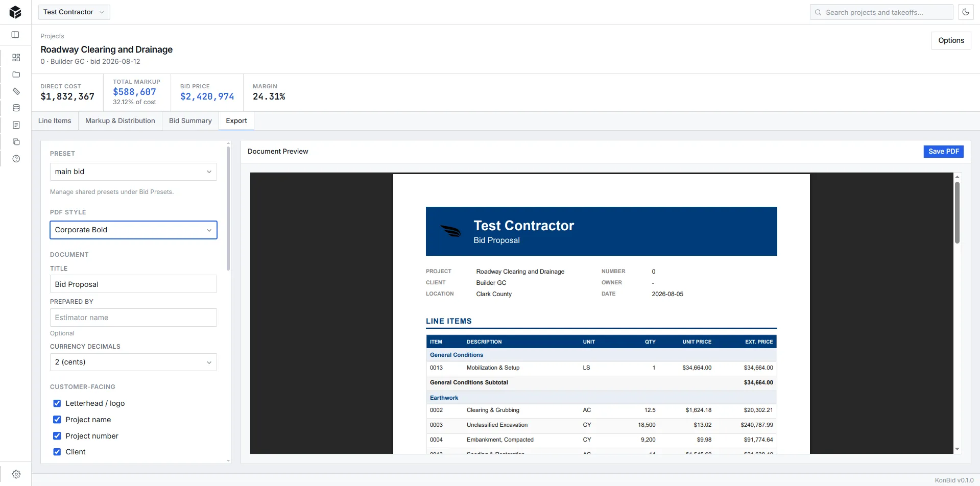Screen dimensions: 980x486
Task: Click the margin 24.31% value
Action: 269,96
